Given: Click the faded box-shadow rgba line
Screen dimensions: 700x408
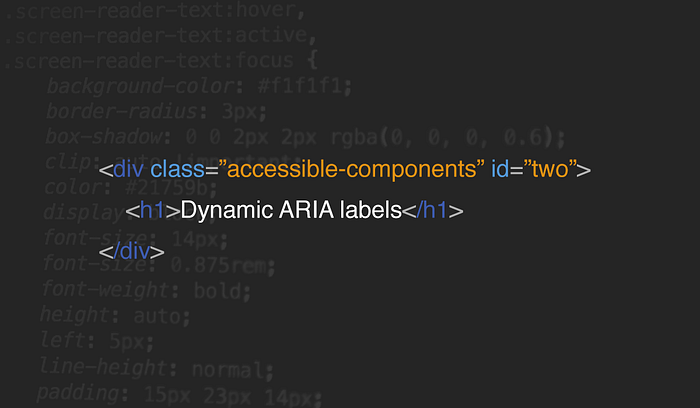Looking at the screenshot, I should [305, 137].
